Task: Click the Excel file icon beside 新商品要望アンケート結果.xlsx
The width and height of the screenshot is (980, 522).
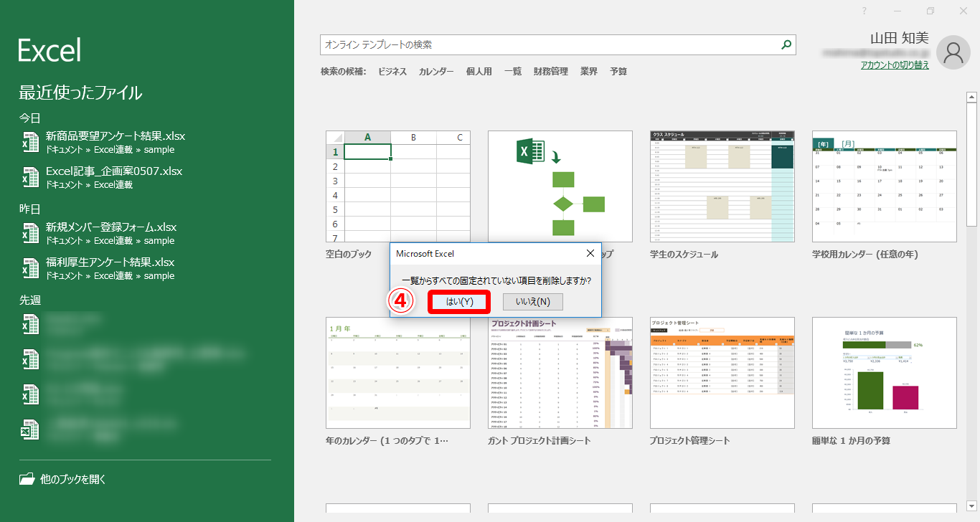Action: 30,142
